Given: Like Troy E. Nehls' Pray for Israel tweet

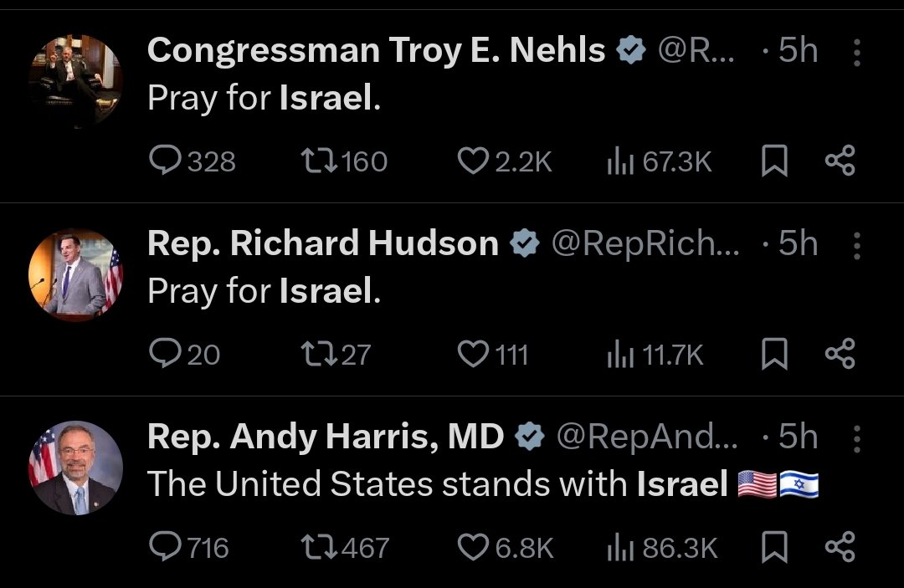Looking at the screenshot, I should pos(472,161).
